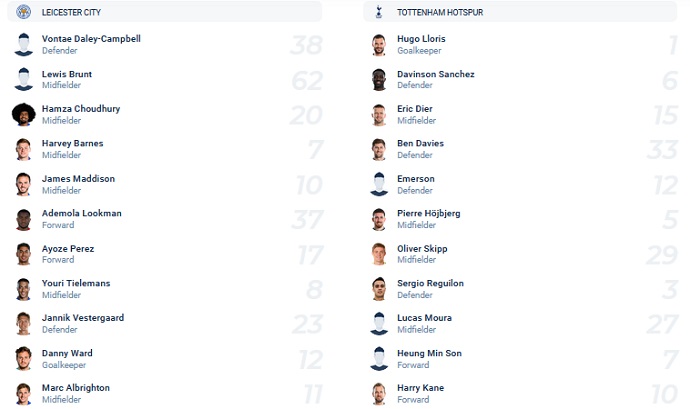Select Heung Min Son's placeholder avatar

click(x=379, y=359)
